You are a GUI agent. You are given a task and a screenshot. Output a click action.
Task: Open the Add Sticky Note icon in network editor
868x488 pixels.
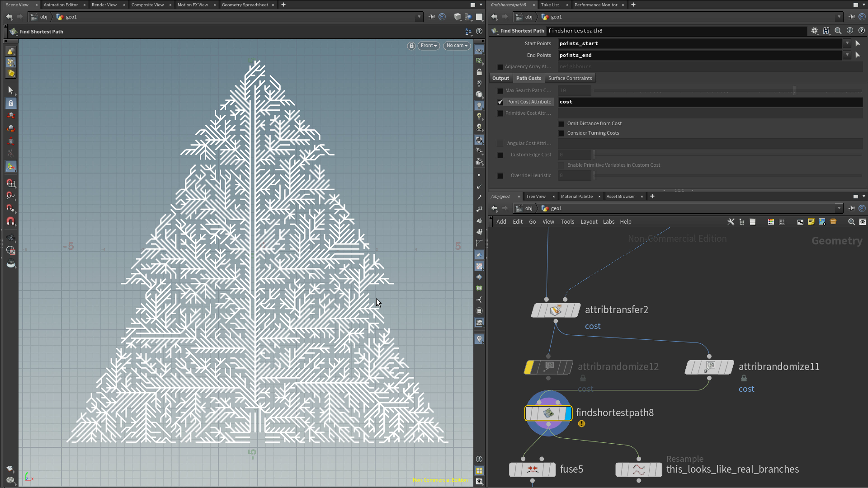tap(811, 222)
